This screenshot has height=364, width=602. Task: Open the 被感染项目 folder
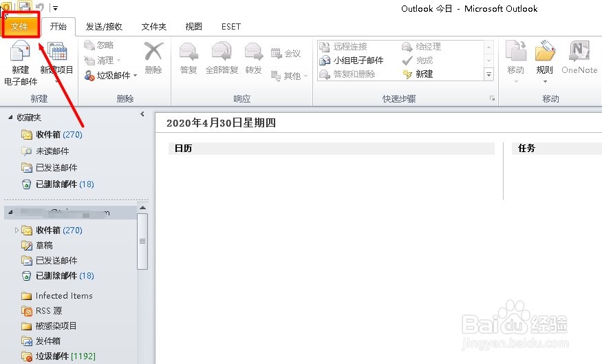point(49,325)
